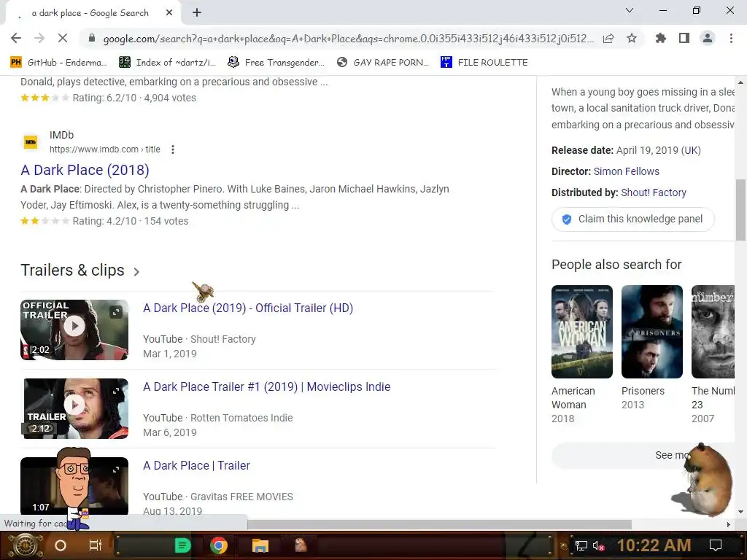Viewport: 747px width, 560px height.
Task: Open 'A Dark Place (2019) - Official Trailer (HD)'
Action: pyautogui.click(x=248, y=308)
